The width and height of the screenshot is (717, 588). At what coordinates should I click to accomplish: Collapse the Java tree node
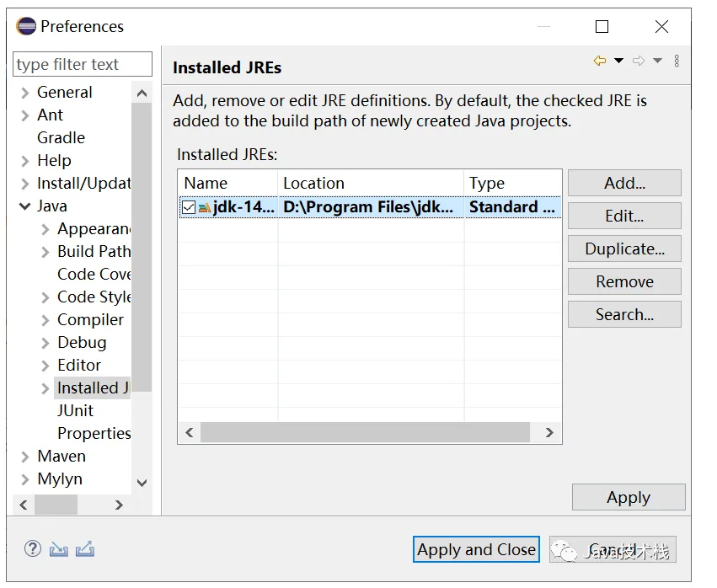(24, 206)
